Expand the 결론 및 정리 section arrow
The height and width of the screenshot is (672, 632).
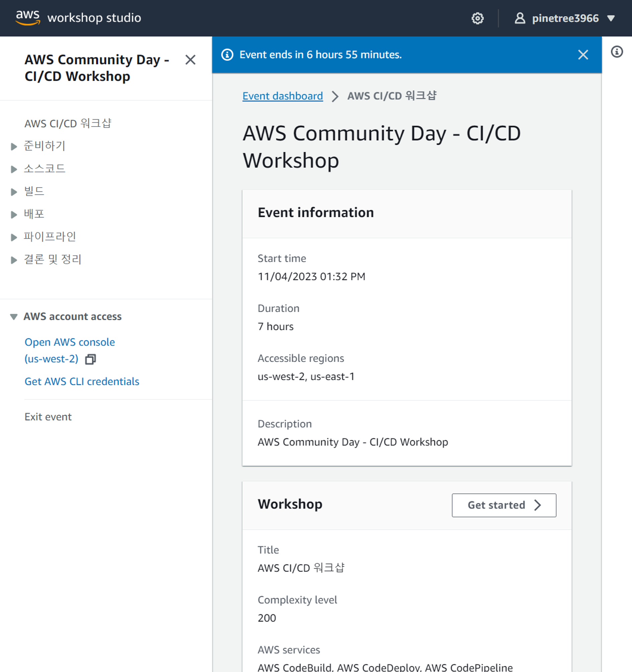[x=14, y=260]
